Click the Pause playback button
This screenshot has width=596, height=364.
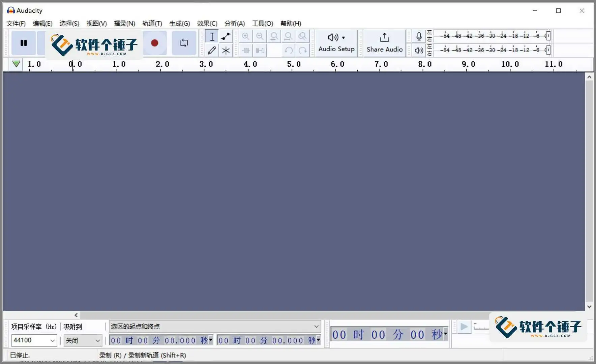(24, 43)
